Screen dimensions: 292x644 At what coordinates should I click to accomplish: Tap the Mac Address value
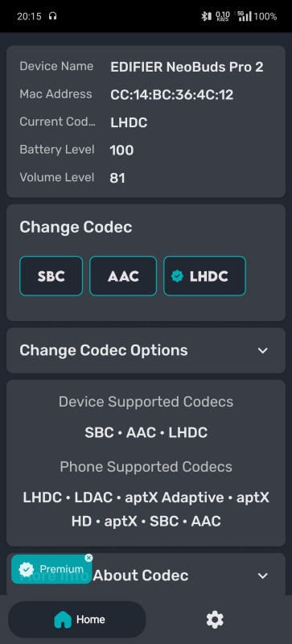click(x=171, y=95)
